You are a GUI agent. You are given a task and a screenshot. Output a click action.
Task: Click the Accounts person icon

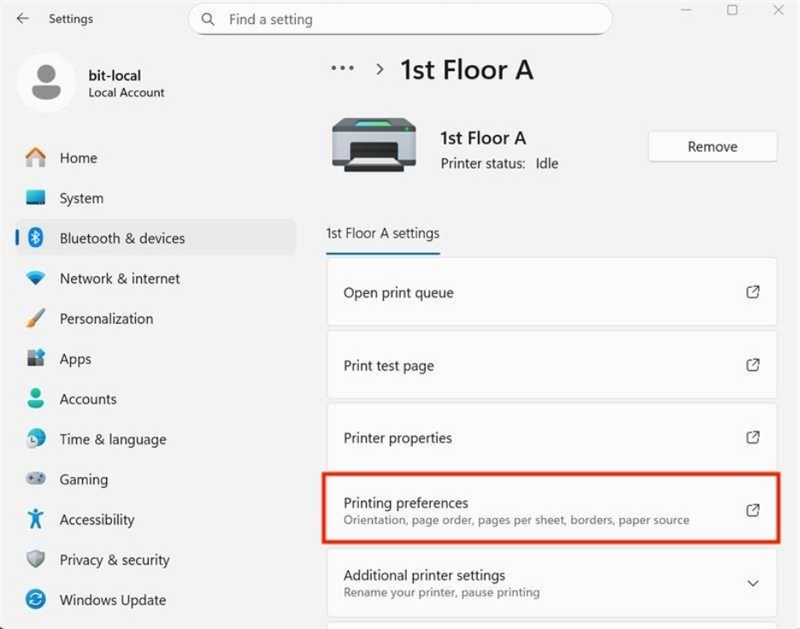click(36, 398)
